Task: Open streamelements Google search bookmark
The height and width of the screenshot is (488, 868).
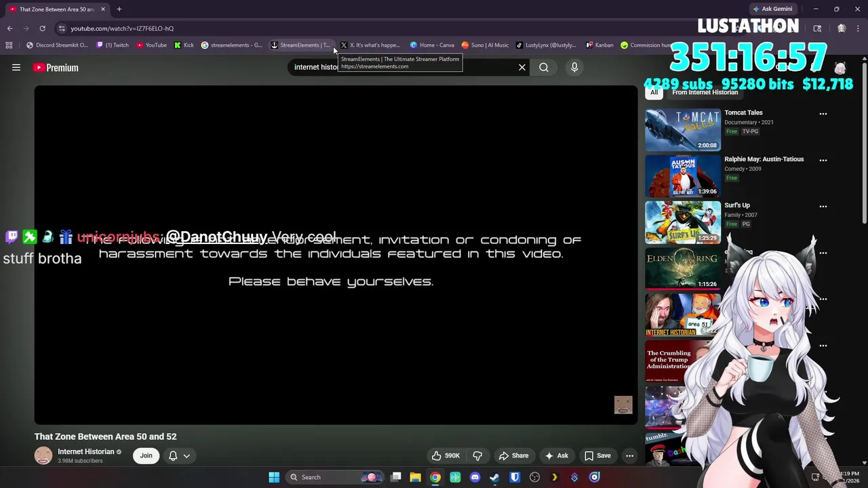Action: [x=231, y=45]
